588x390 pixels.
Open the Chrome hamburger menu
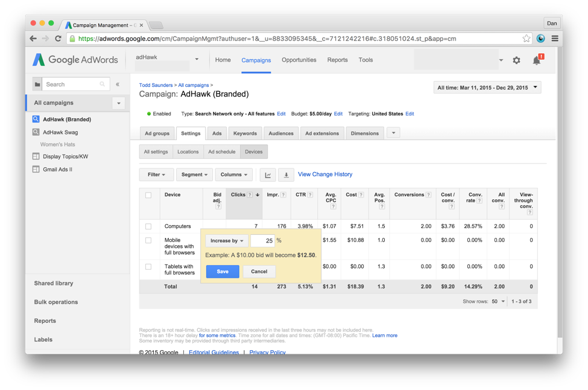pyautogui.click(x=555, y=38)
